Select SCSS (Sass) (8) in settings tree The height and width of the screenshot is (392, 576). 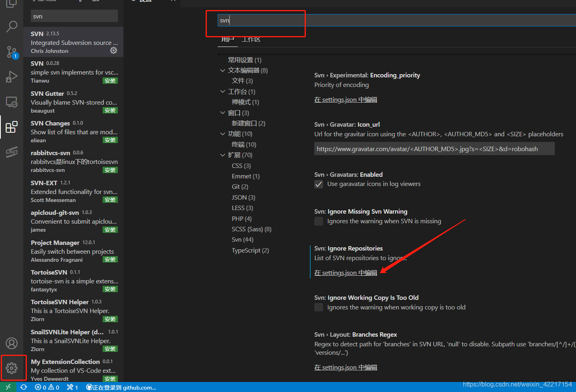(x=252, y=229)
